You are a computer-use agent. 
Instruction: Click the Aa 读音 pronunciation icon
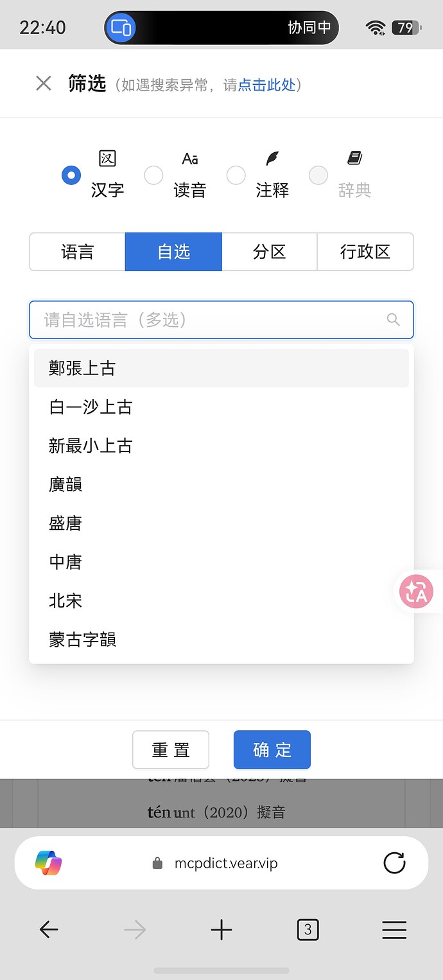pos(189,159)
